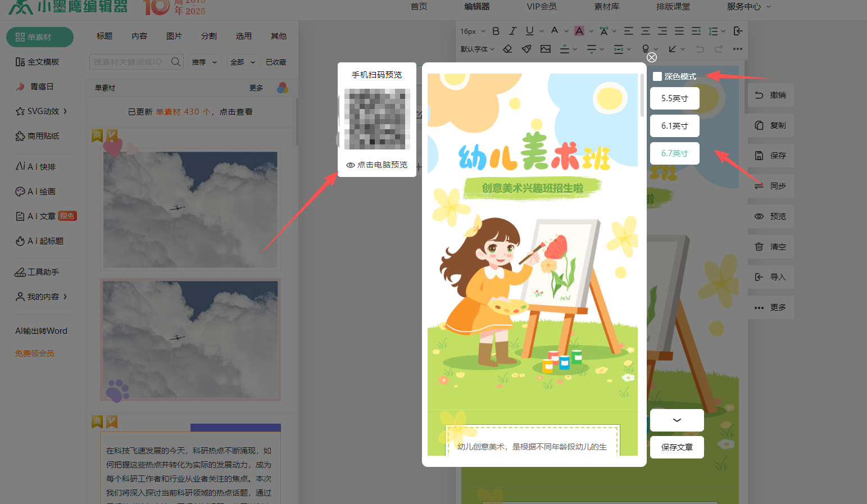Select the eraser clear-format icon
Viewport: 867px width, 504px height.
(x=507, y=49)
